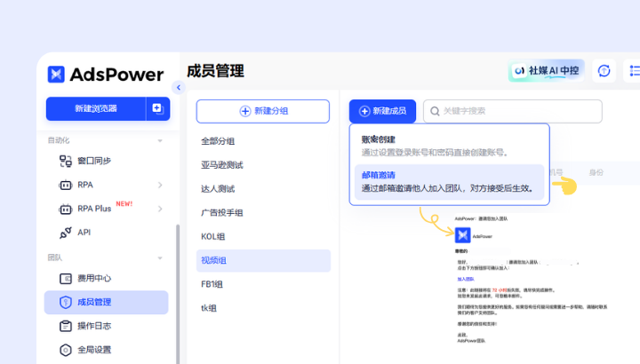640x364 pixels.
Task: Choose 邮箱邀请 from the dropdown
Action: (450, 182)
